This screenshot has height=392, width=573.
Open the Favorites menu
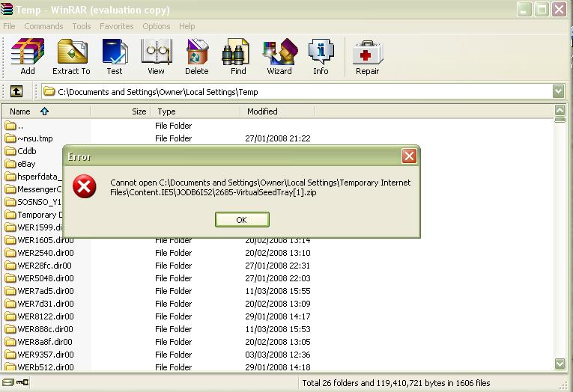click(117, 26)
